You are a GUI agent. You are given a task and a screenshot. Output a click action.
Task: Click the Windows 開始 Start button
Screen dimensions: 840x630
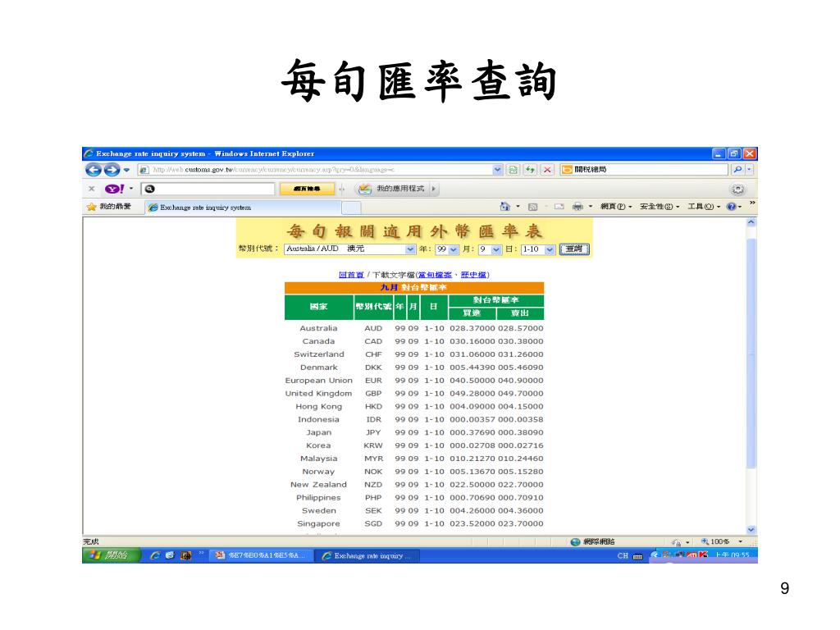point(112,555)
